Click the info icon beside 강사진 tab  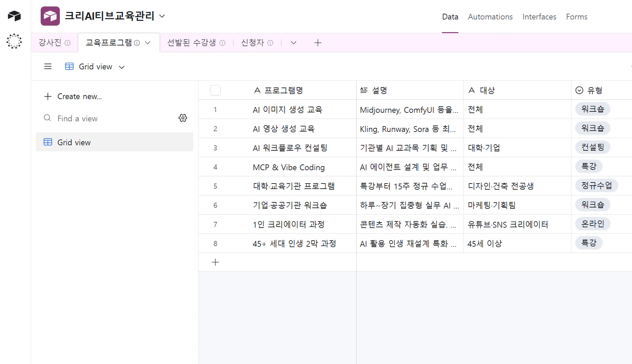pyautogui.click(x=68, y=43)
